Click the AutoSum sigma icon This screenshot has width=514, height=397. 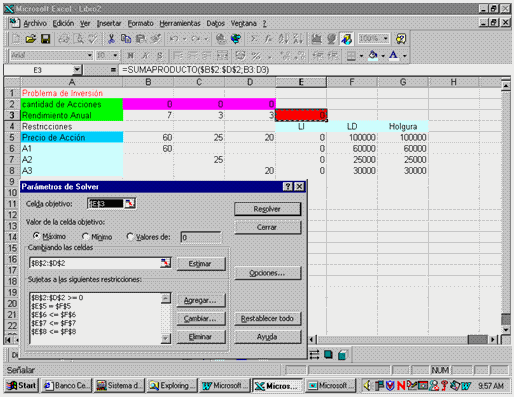pyautogui.click(x=254, y=39)
